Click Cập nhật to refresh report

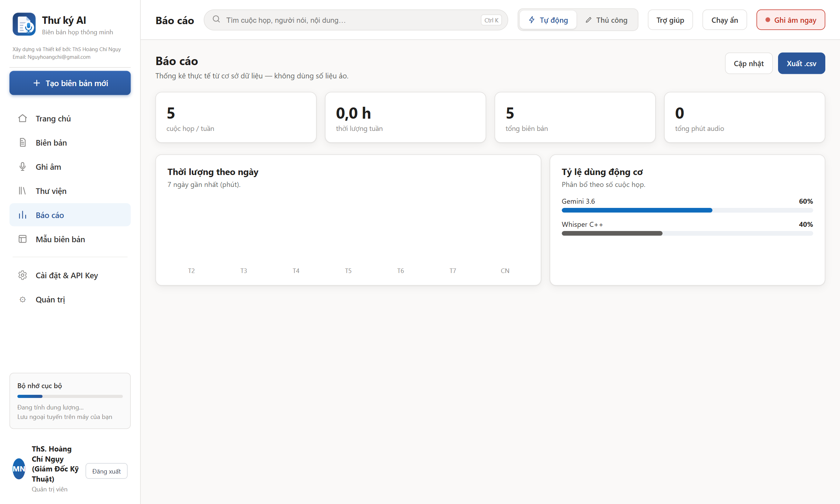pos(749,63)
